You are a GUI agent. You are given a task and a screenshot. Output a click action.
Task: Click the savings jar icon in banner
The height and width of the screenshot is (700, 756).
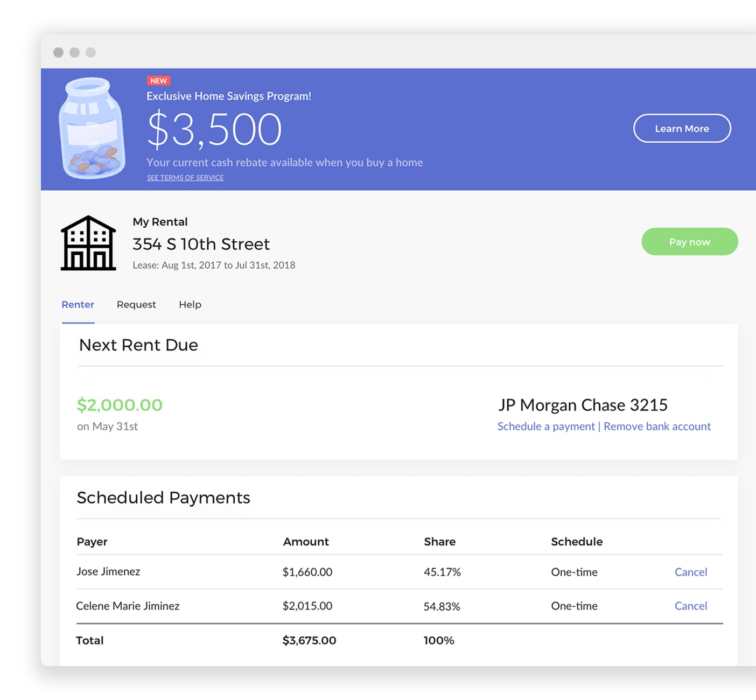pos(93,128)
